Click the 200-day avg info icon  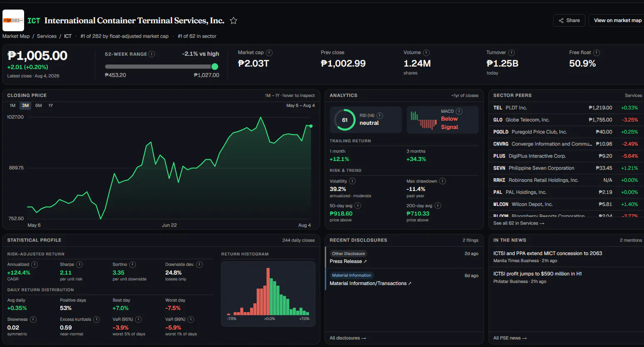tap(438, 206)
